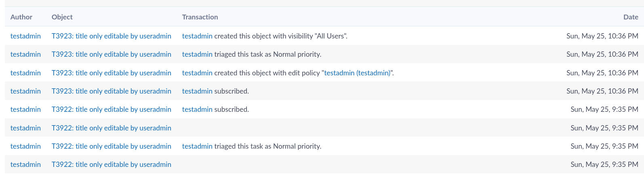Open the 'testadmin (testadmin)' edit policy link
This screenshot has width=644, height=175.
(357, 73)
